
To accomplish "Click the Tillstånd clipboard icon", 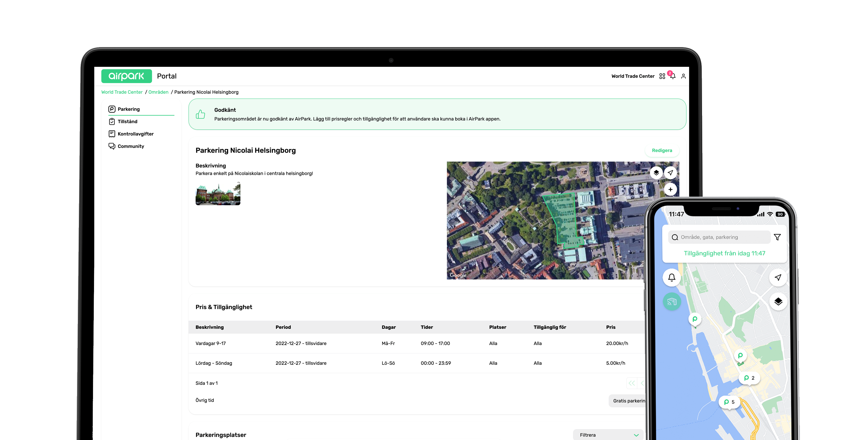I will point(112,122).
